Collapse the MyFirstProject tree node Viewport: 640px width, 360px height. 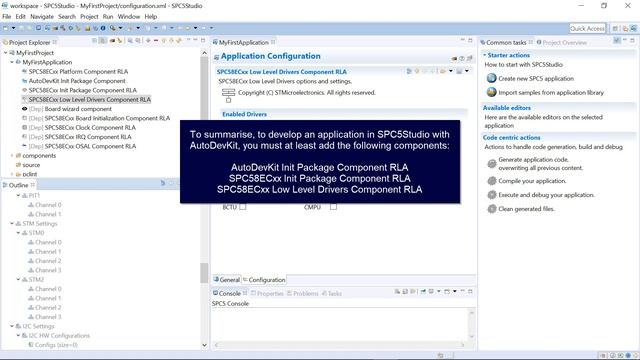pyautogui.click(x=5, y=53)
